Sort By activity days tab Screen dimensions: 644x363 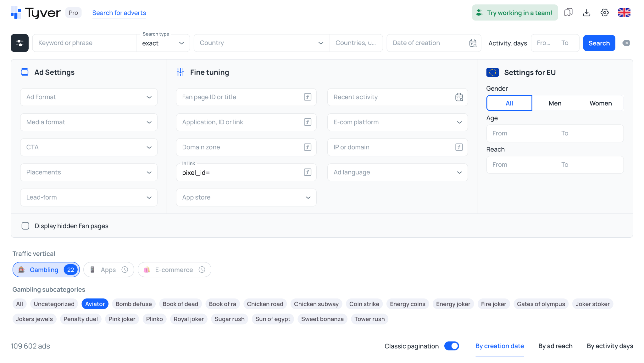(610, 346)
